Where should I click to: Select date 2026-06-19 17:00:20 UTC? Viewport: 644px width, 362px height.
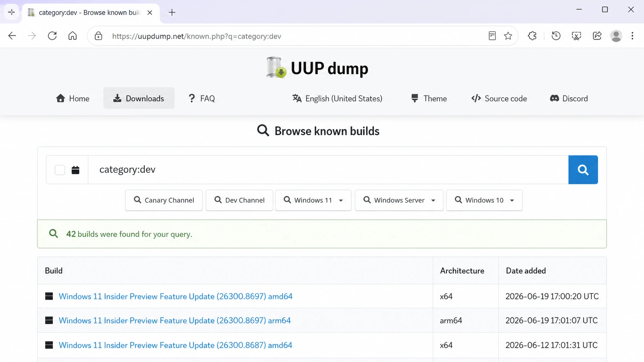(552, 296)
